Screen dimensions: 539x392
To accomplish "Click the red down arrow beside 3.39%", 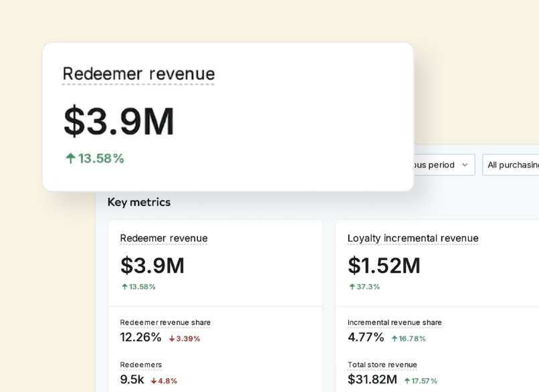I will (x=172, y=338).
